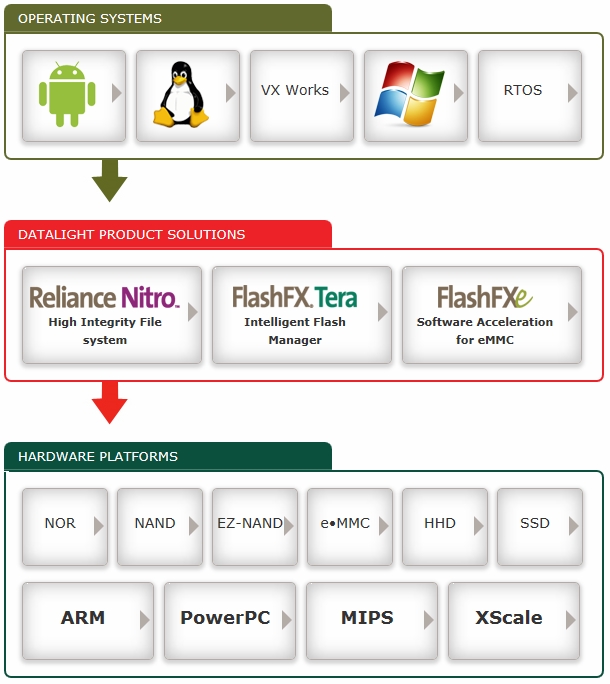Click the Linux penguin icon
The width and height of the screenshot is (610, 684).
(x=181, y=95)
